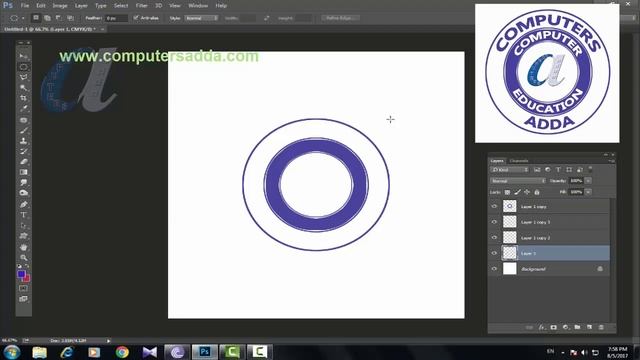Select the Dodge tool

(x=23, y=193)
